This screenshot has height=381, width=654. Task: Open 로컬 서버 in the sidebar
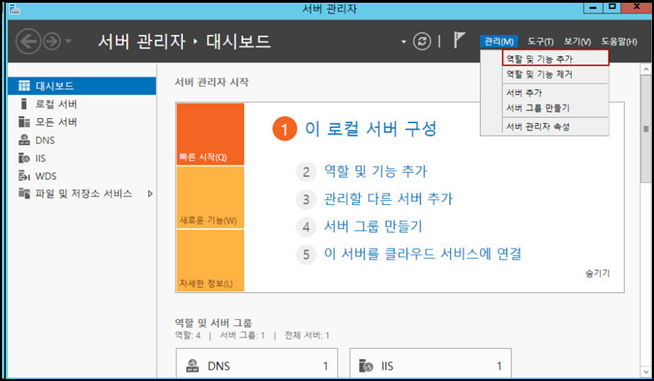pyautogui.click(x=82, y=104)
